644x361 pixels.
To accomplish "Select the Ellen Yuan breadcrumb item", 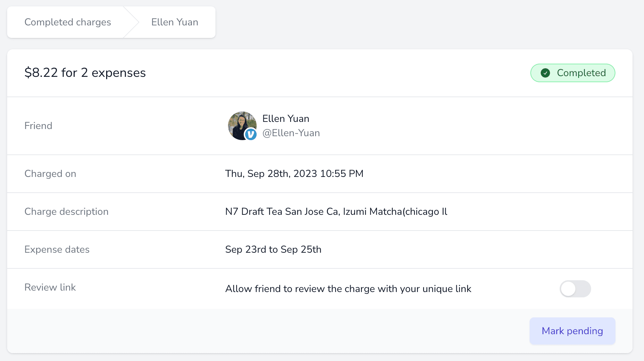I will (x=175, y=22).
